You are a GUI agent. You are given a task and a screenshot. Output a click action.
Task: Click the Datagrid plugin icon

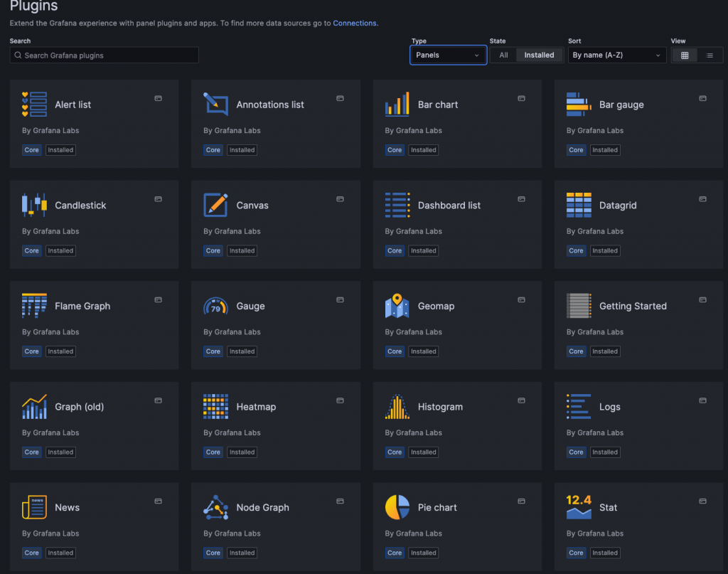579,206
